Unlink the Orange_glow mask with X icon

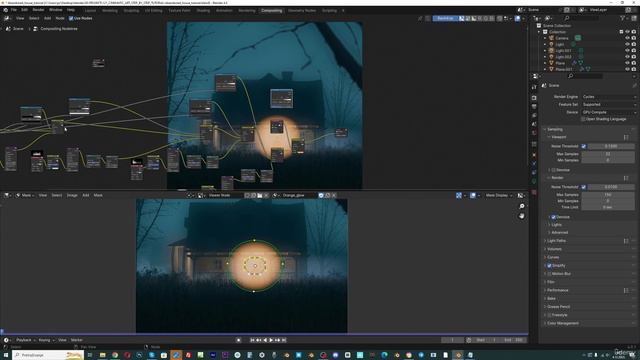click(x=334, y=196)
